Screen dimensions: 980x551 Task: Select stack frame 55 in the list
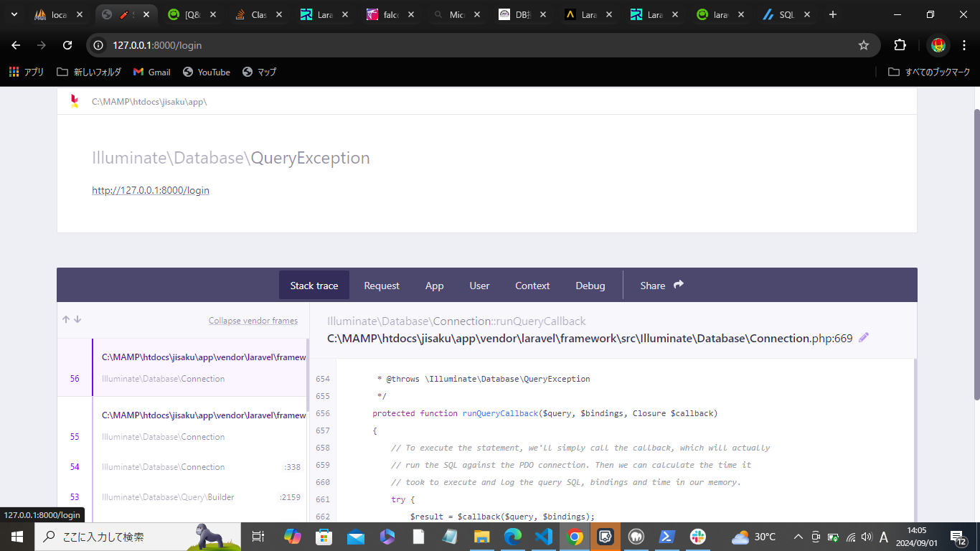182,425
